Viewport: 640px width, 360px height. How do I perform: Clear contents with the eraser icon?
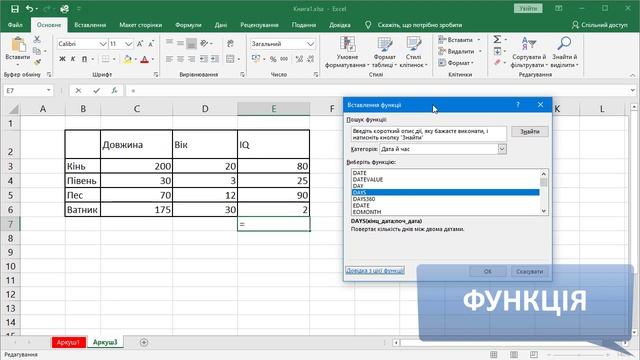(497, 62)
